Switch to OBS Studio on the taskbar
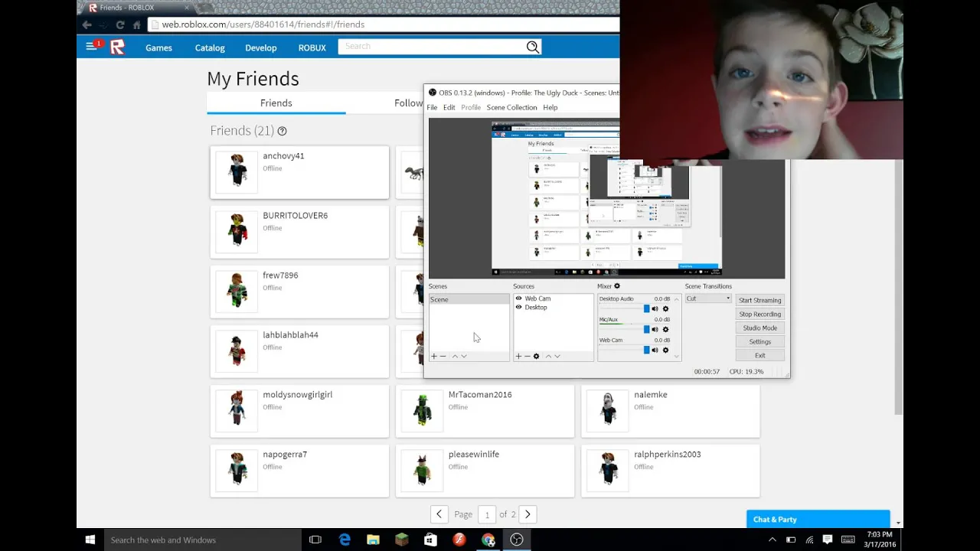 (517, 540)
